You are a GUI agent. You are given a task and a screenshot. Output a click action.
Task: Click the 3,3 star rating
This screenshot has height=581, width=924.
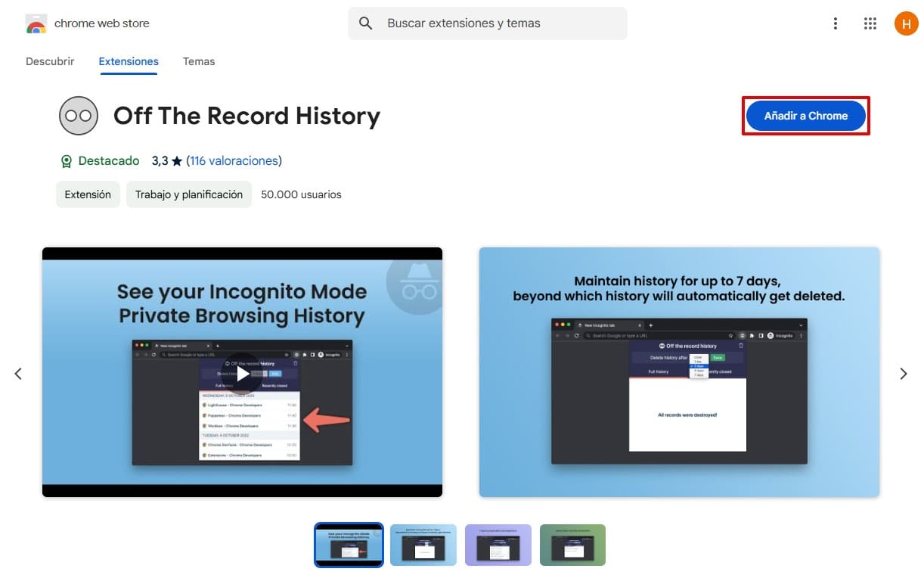click(167, 160)
